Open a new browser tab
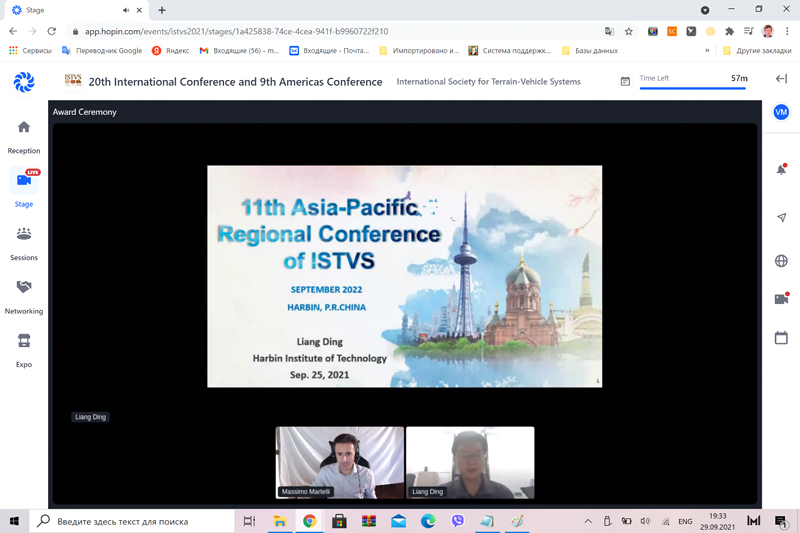 click(x=162, y=10)
